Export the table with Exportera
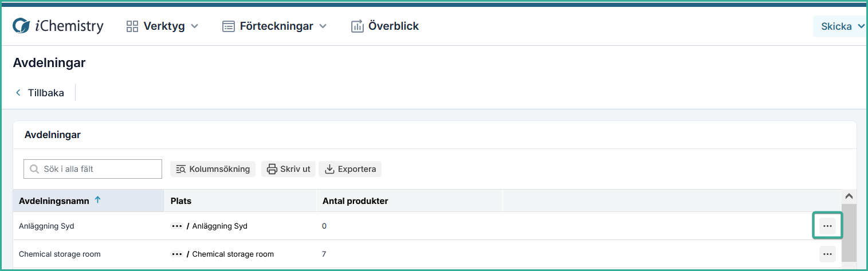Image resolution: width=868 pixels, height=271 pixels. (x=350, y=169)
